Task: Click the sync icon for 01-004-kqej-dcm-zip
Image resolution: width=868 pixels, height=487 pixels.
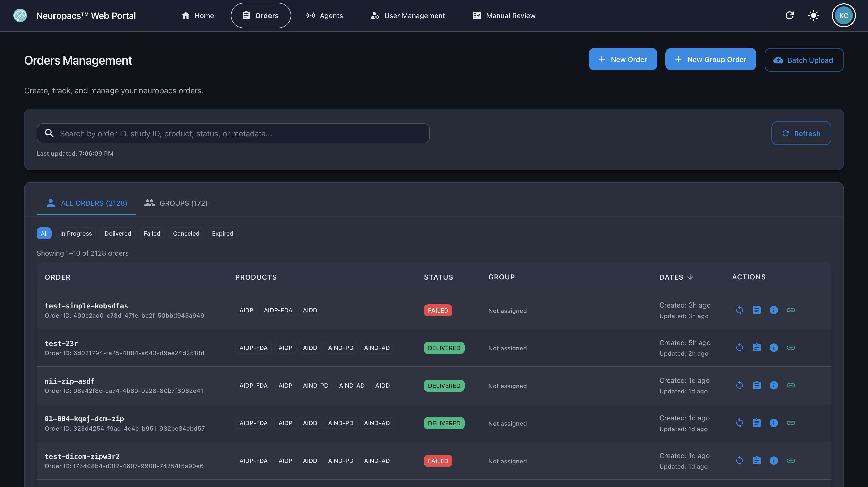Action: point(740,423)
